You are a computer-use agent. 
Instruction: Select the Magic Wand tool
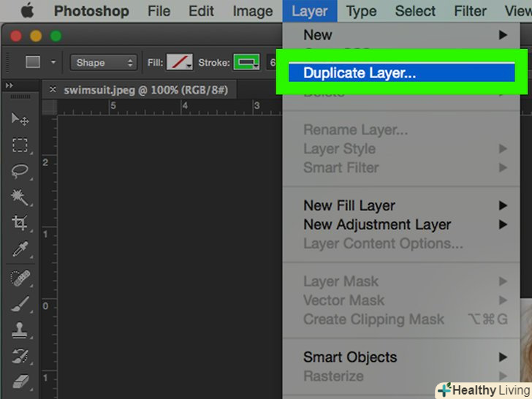pyautogui.click(x=20, y=197)
